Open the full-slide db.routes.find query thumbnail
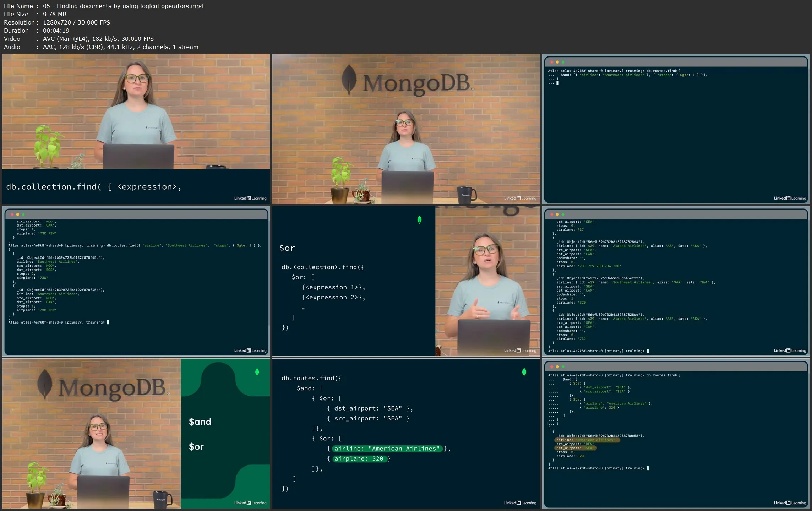 tap(406, 434)
